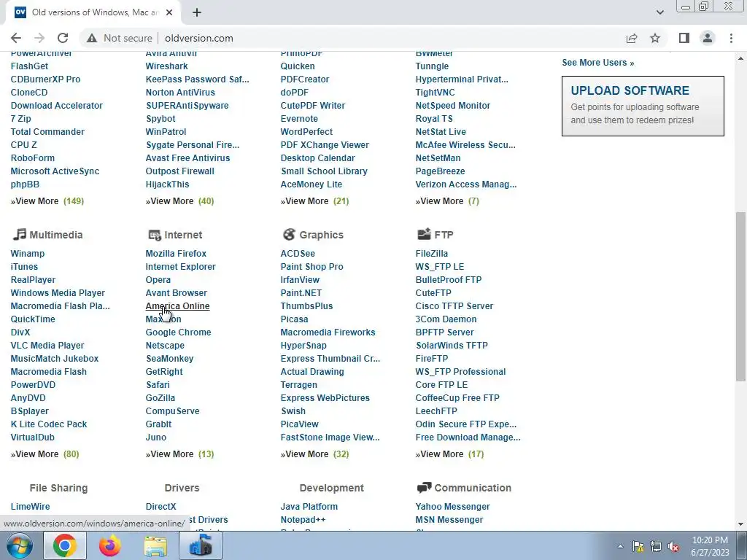Go back to the previous page

pos(16,38)
